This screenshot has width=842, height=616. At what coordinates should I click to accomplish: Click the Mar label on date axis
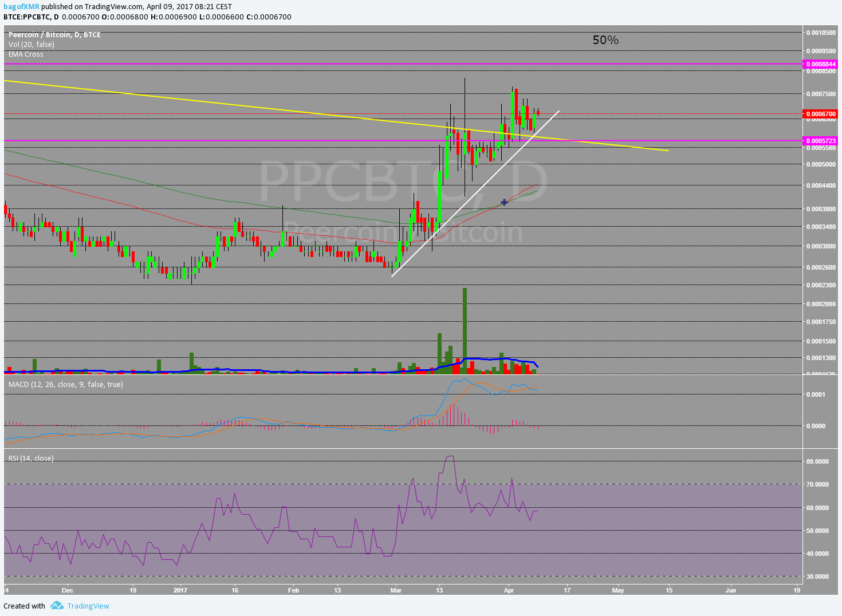pyautogui.click(x=396, y=590)
